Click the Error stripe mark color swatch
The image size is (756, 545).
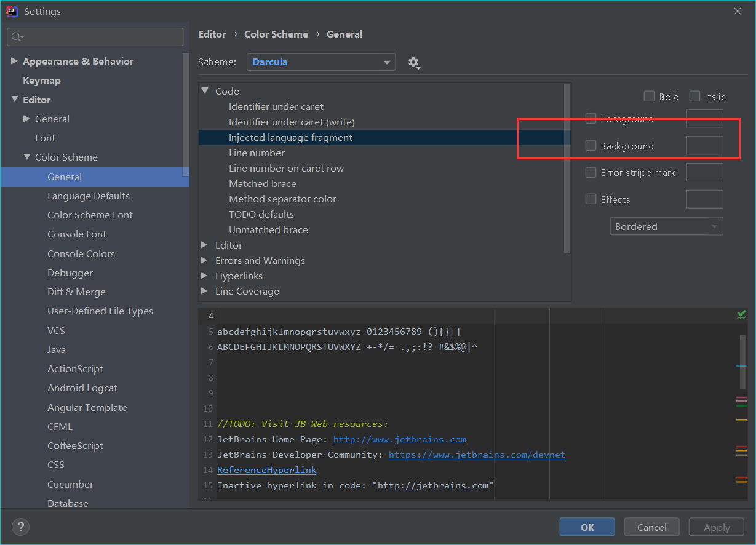(704, 172)
